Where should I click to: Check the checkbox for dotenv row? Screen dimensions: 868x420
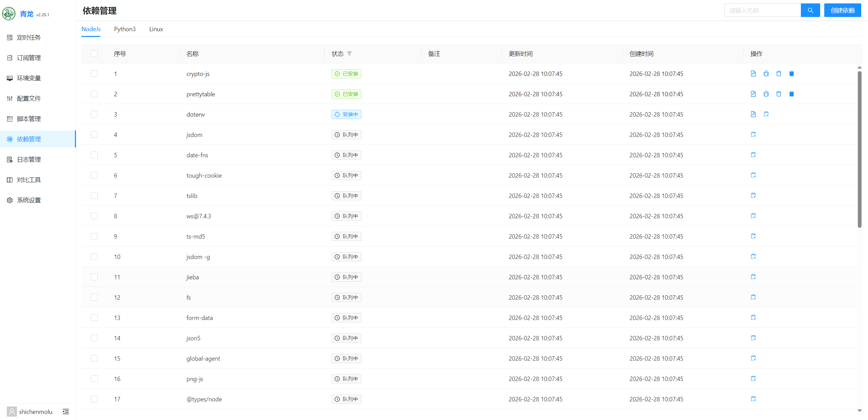click(94, 114)
